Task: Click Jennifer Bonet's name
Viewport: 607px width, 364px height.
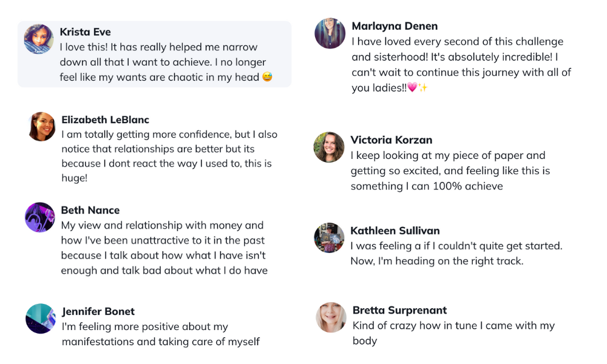Action: (98, 312)
